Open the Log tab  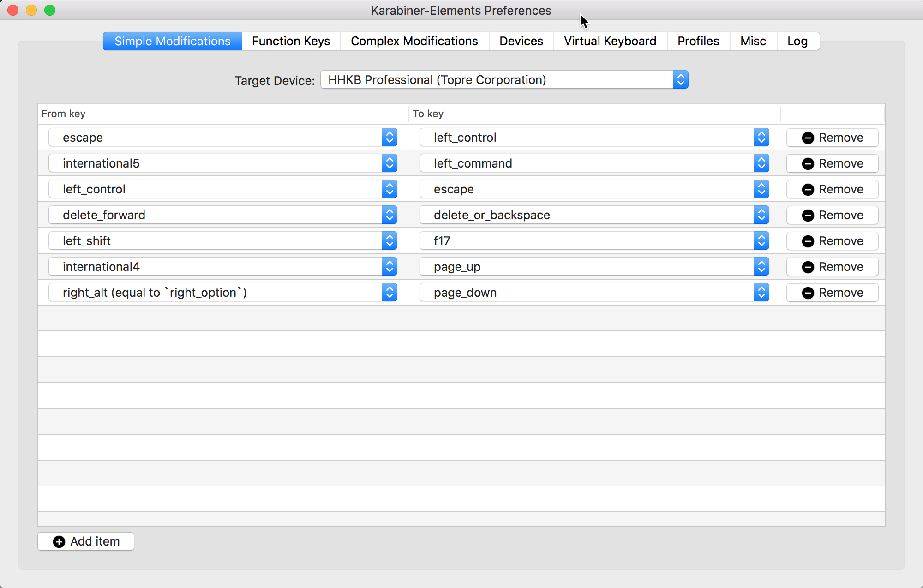pyautogui.click(x=797, y=41)
